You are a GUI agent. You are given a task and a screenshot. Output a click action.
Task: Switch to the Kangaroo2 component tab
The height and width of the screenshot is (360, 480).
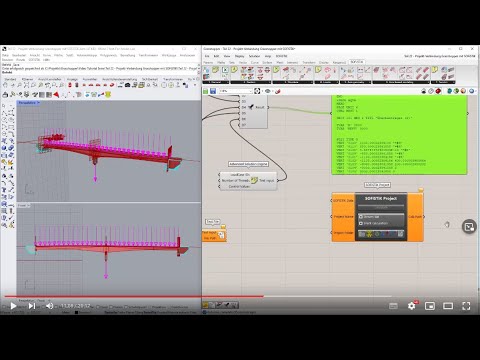point(339,62)
